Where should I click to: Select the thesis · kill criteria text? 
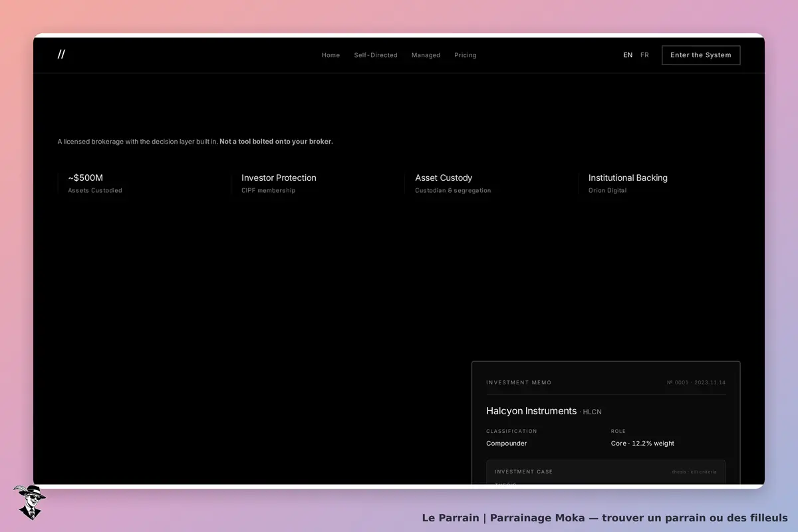pyautogui.click(x=694, y=471)
